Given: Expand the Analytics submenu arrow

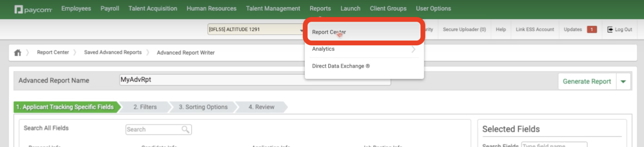Looking at the screenshot, I should coord(413,49).
